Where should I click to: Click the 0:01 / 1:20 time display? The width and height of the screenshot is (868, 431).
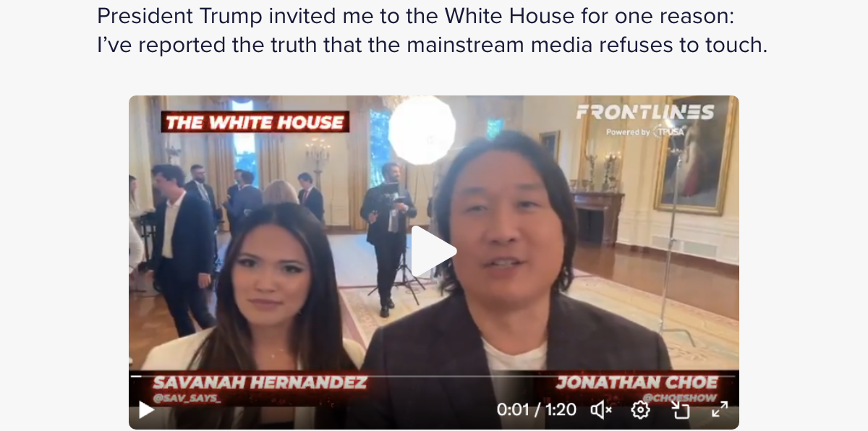537,410
